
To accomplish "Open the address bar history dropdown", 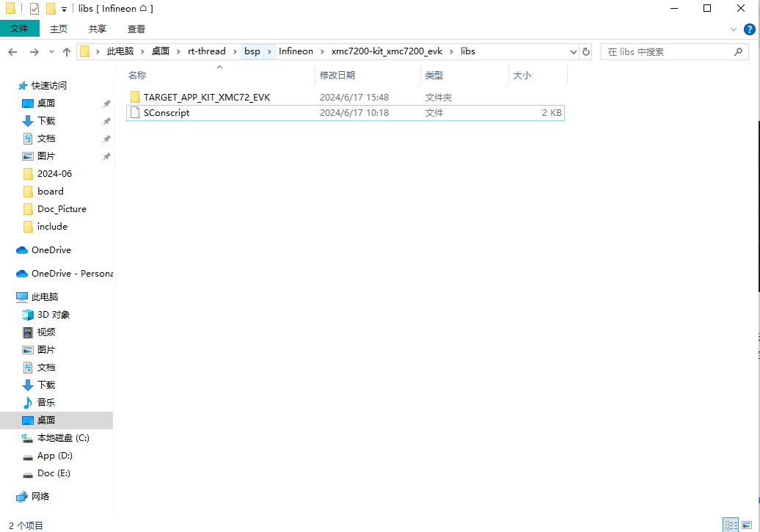I will point(574,52).
